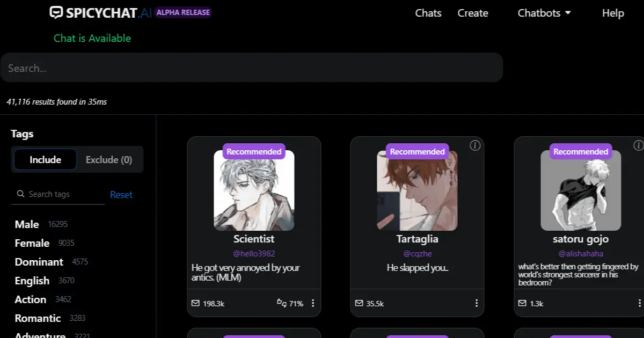Open info icon on Tartaglia card
The height and width of the screenshot is (338, 644).
coord(475,145)
